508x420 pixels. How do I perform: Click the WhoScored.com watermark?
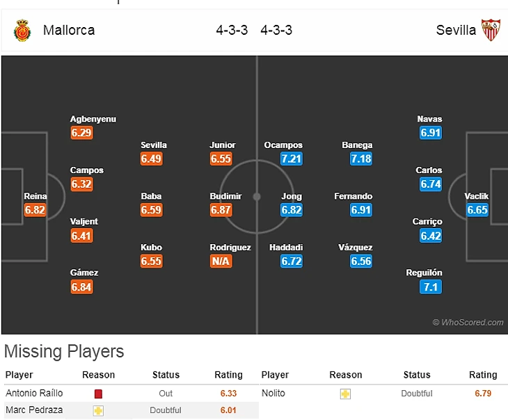click(x=468, y=323)
